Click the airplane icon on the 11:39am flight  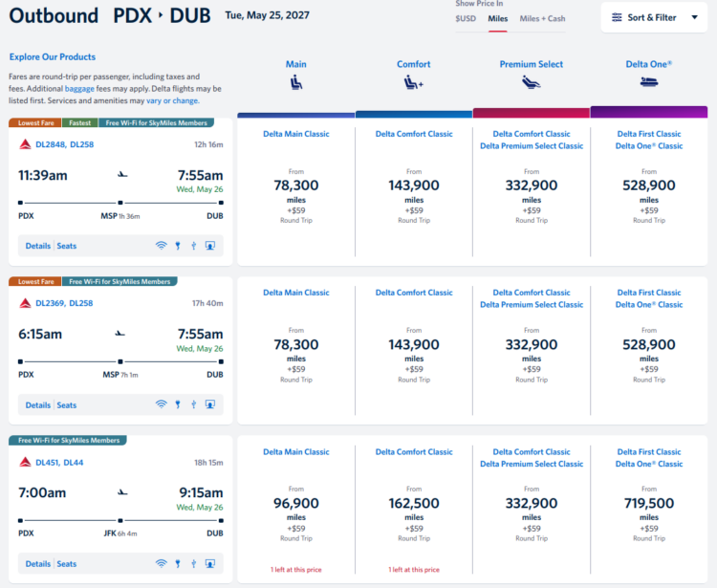pyautogui.click(x=122, y=174)
